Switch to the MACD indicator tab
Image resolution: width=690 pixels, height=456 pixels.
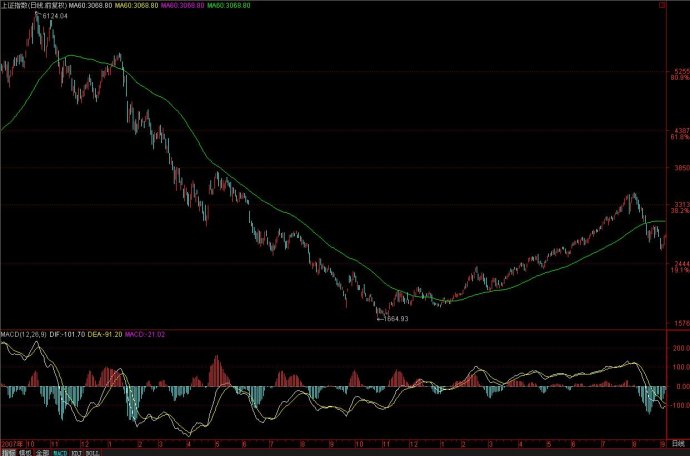point(61,452)
